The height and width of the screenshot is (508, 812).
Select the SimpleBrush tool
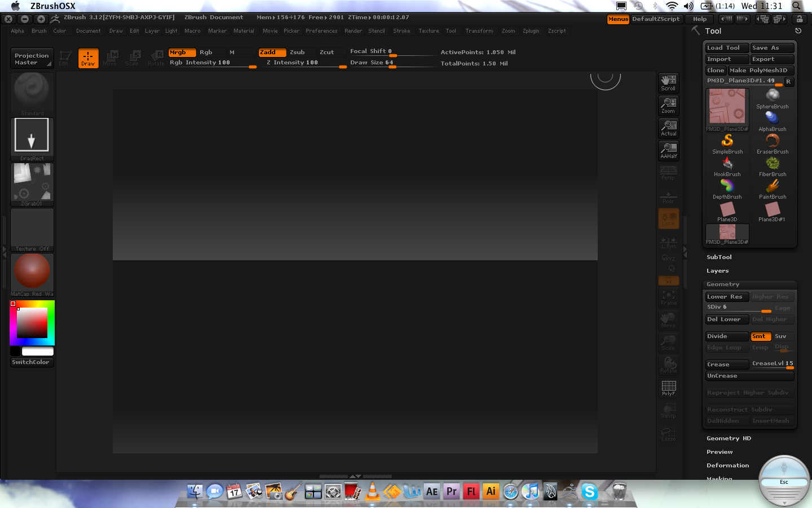pyautogui.click(x=727, y=144)
